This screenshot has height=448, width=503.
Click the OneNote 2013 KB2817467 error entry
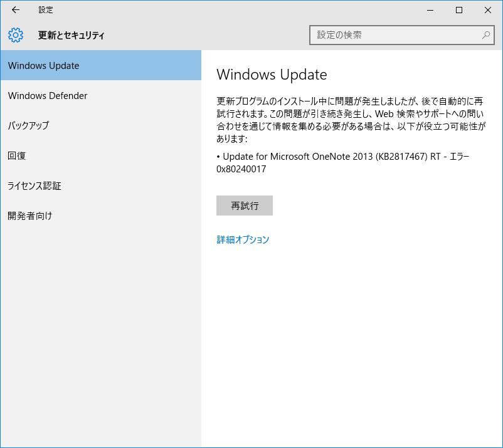[x=342, y=157]
